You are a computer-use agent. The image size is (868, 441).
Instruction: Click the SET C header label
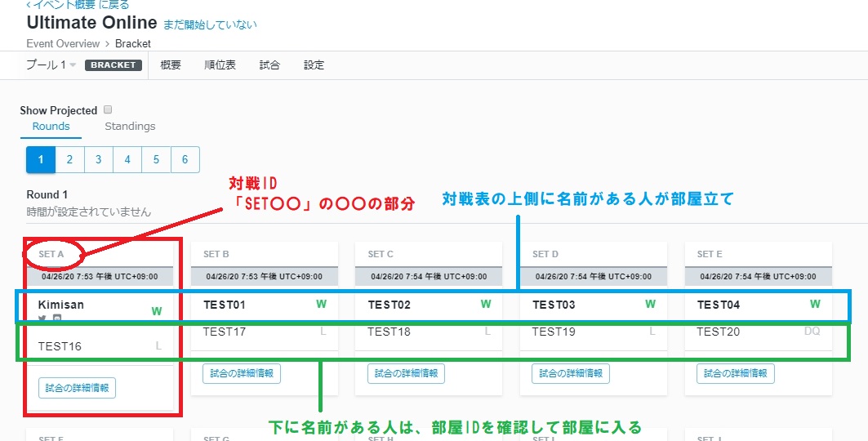pyautogui.click(x=381, y=254)
